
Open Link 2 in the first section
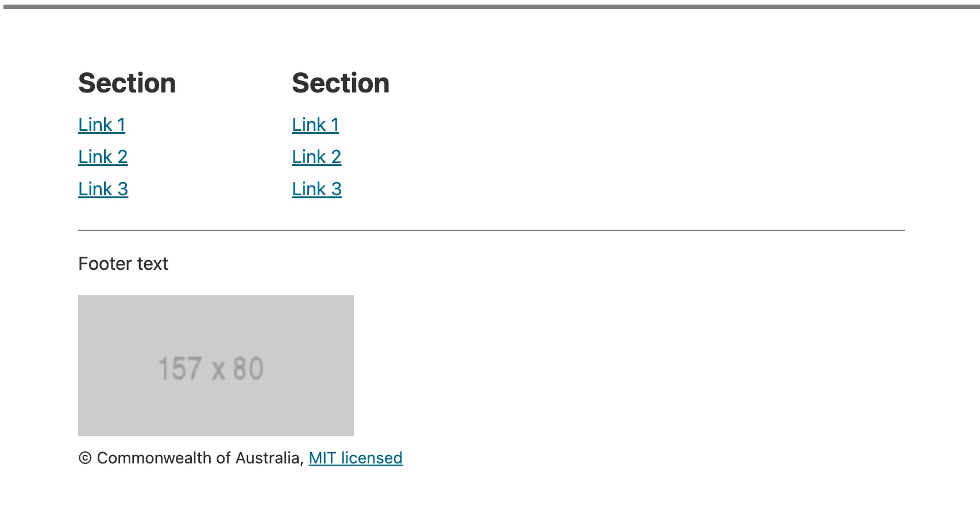(103, 157)
